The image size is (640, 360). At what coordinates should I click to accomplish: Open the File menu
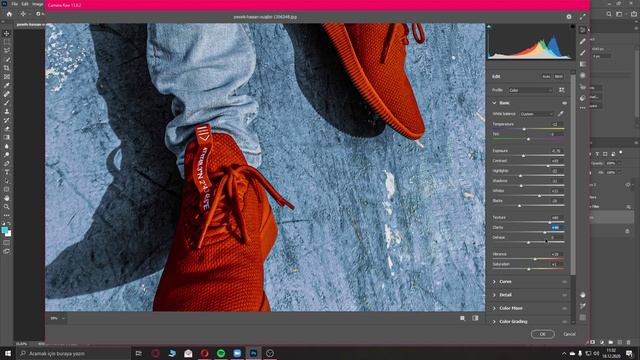coord(14,4)
